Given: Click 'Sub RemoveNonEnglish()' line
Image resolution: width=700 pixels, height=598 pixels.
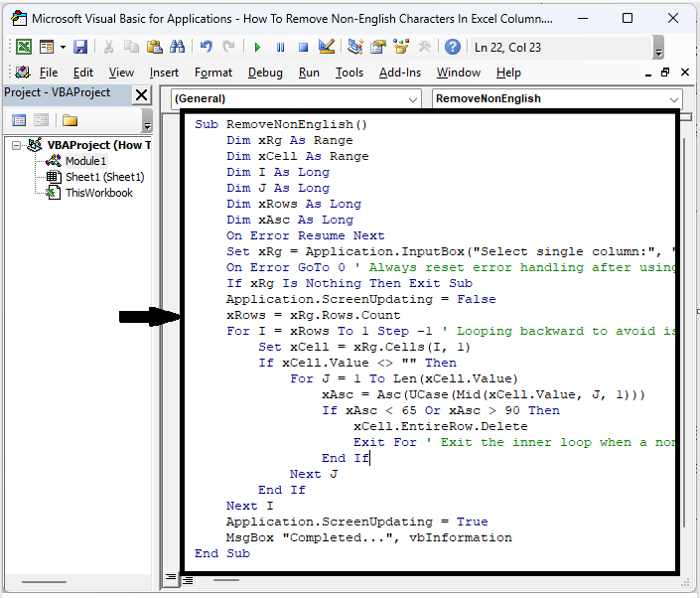Looking at the screenshot, I should [281, 124].
